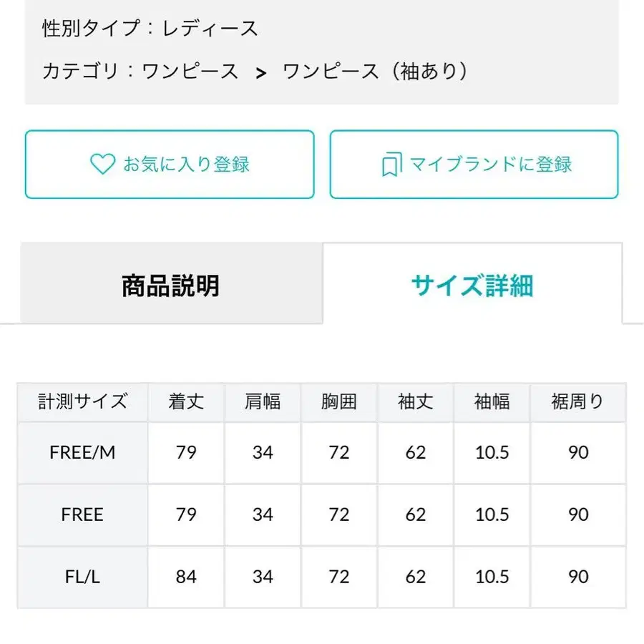Click the 胸囲 column header
This screenshot has height=644, width=644.
click(339, 402)
